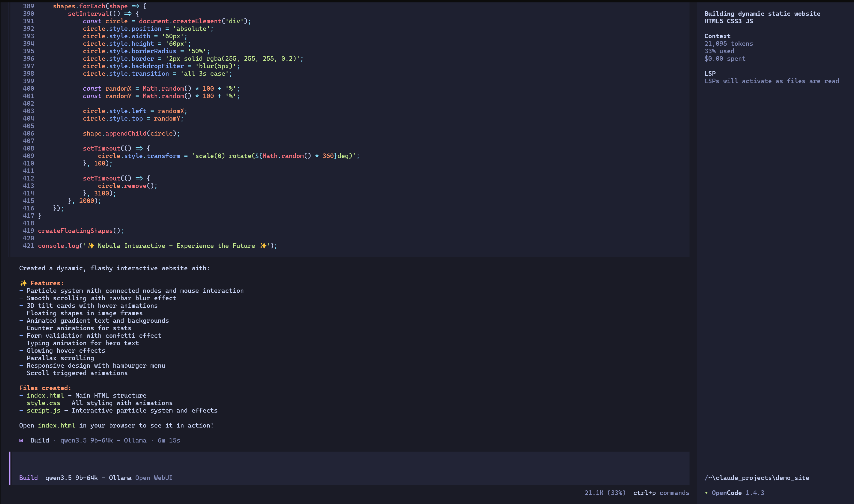The height and width of the screenshot is (504, 854).
Task: Click 3D tilt cards with hover animations bullet
Action: pos(88,306)
